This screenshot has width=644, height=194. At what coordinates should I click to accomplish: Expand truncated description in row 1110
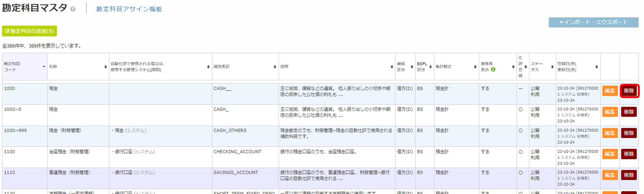340,179
